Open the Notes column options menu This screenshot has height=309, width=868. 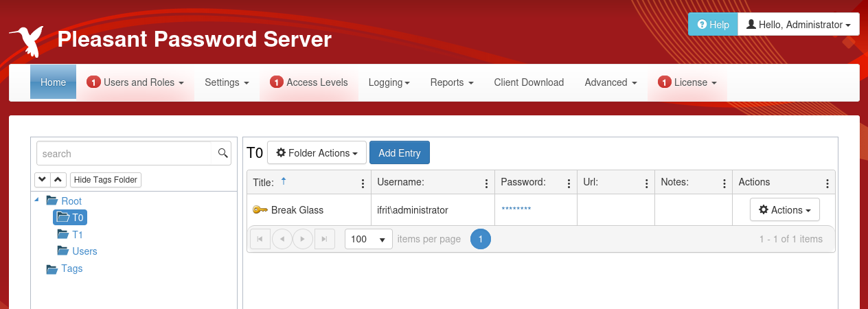tap(724, 183)
